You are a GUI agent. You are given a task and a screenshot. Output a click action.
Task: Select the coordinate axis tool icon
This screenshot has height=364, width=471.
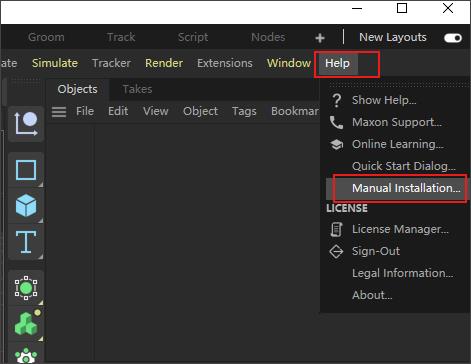click(26, 124)
